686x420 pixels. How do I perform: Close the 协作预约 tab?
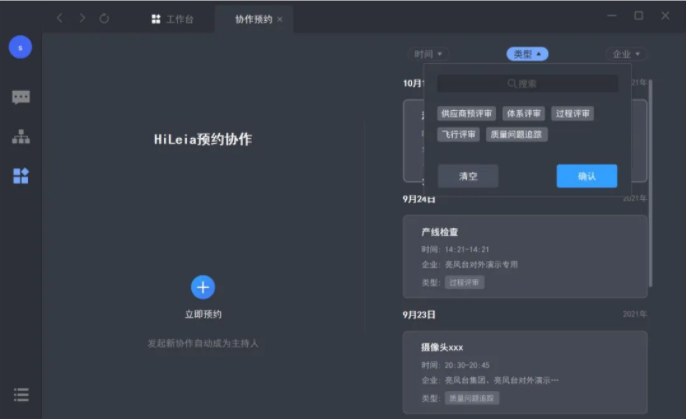[x=280, y=19]
